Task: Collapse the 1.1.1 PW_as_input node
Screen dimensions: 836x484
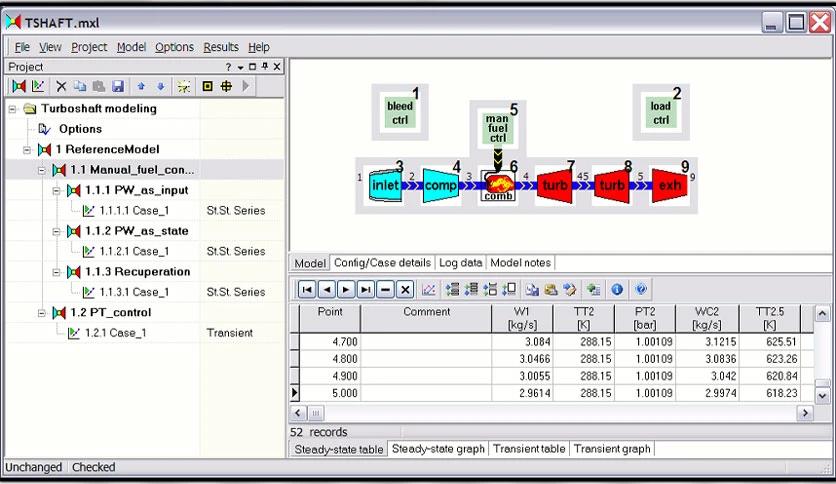Action: [56, 190]
